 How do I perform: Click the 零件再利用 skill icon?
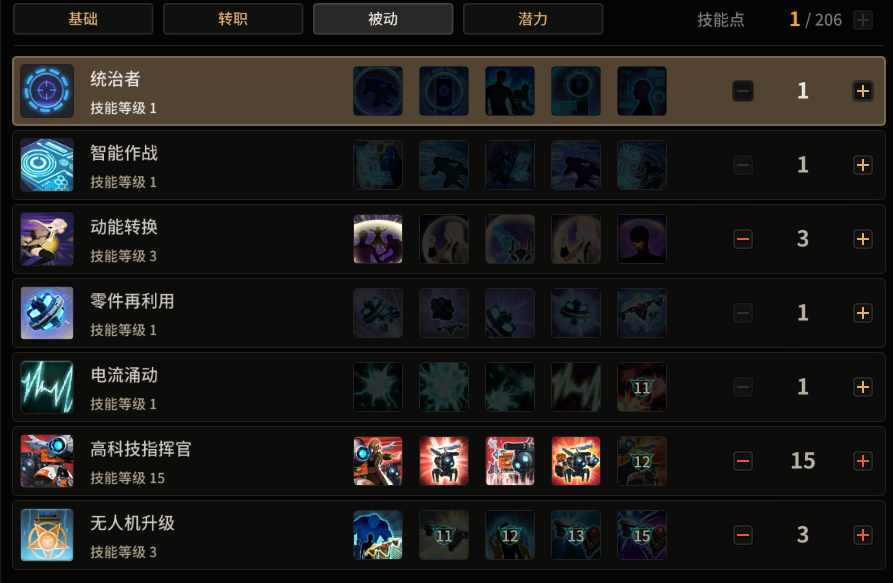point(47,313)
